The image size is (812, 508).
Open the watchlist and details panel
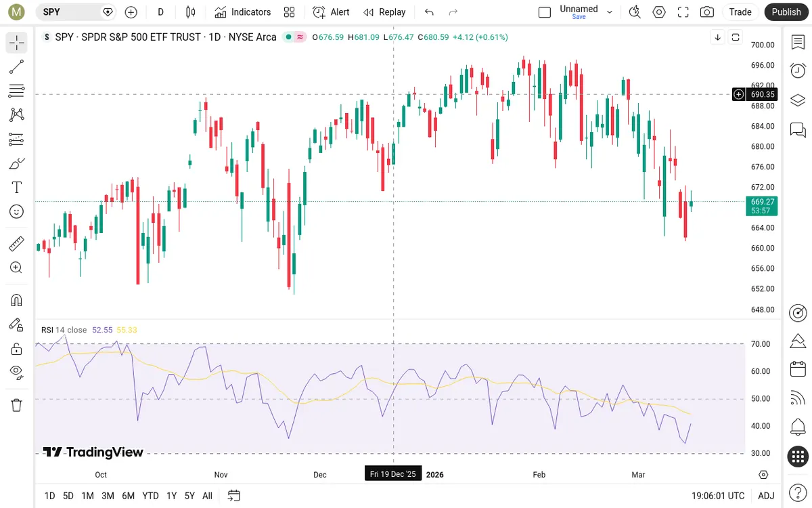pyautogui.click(x=798, y=42)
